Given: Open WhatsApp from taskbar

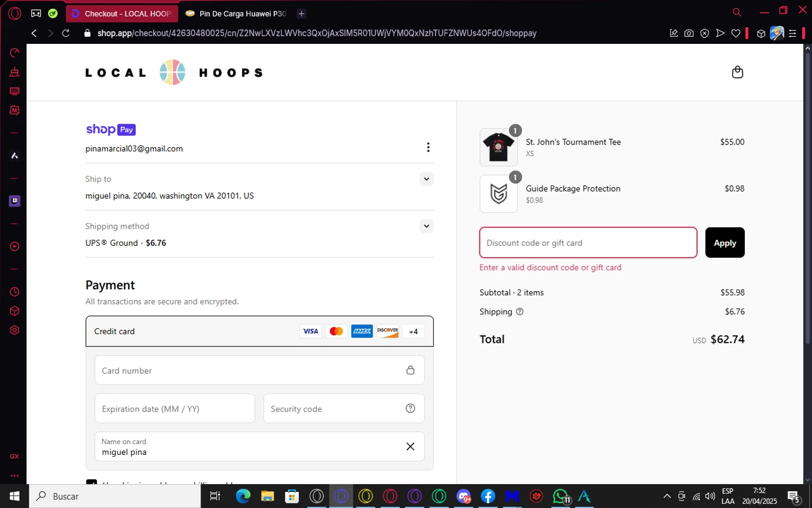Looking at the screenshot, I should pos(561,496).
